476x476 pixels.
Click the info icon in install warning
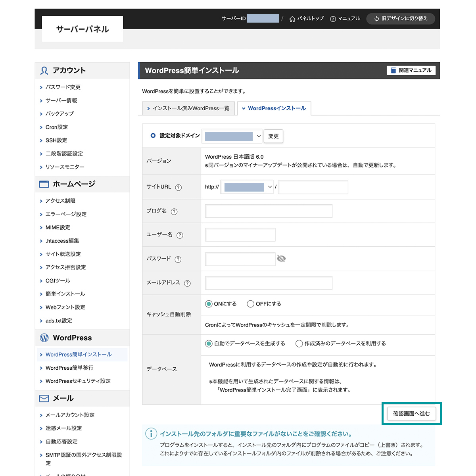click(151, 434)
